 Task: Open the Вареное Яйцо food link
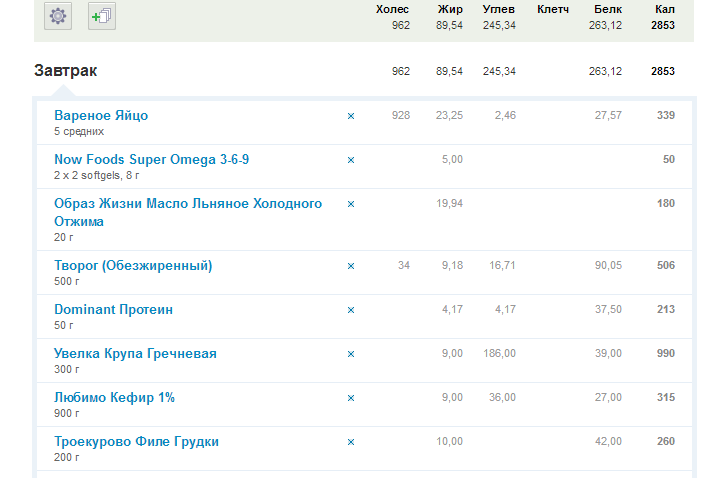click(x=101, y=115)
